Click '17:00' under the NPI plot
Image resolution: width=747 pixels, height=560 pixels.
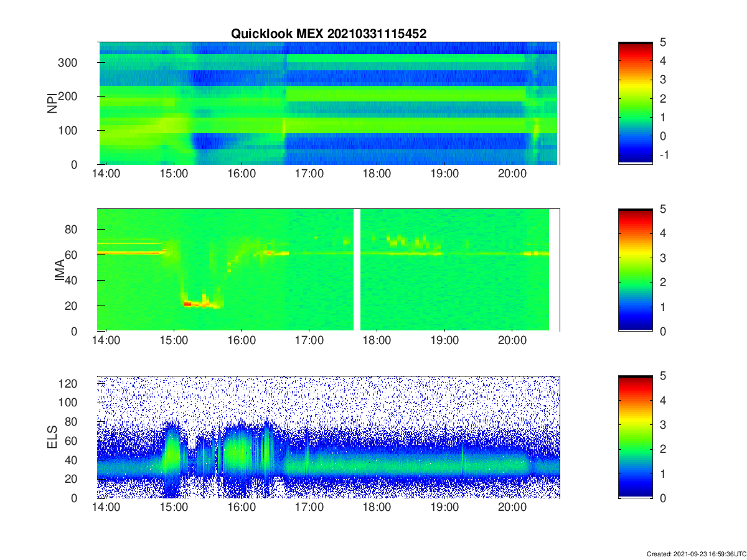(x=309, y=174)
